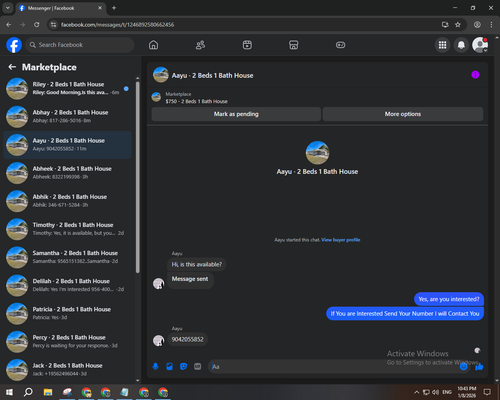Open conversation information purple icon

pyautogui.click(x=475, y=75)
